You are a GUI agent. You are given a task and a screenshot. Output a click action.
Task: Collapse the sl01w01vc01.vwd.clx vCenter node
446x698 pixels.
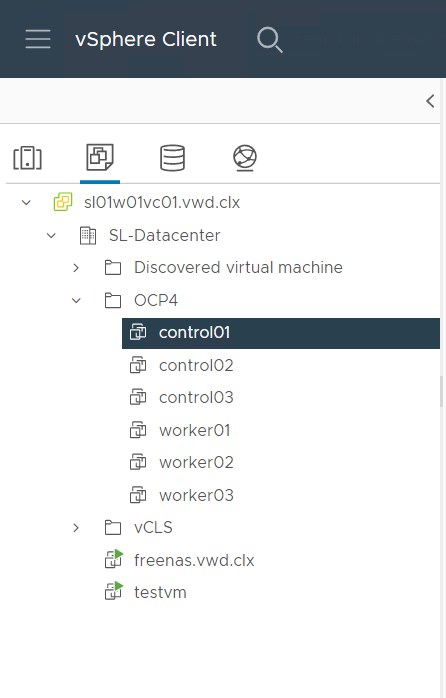(x=26, y=203)
